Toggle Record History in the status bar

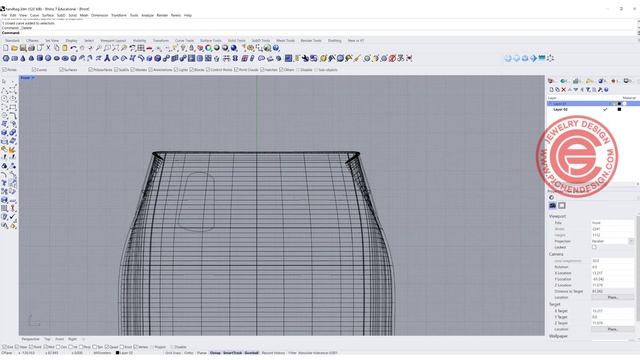273,353
